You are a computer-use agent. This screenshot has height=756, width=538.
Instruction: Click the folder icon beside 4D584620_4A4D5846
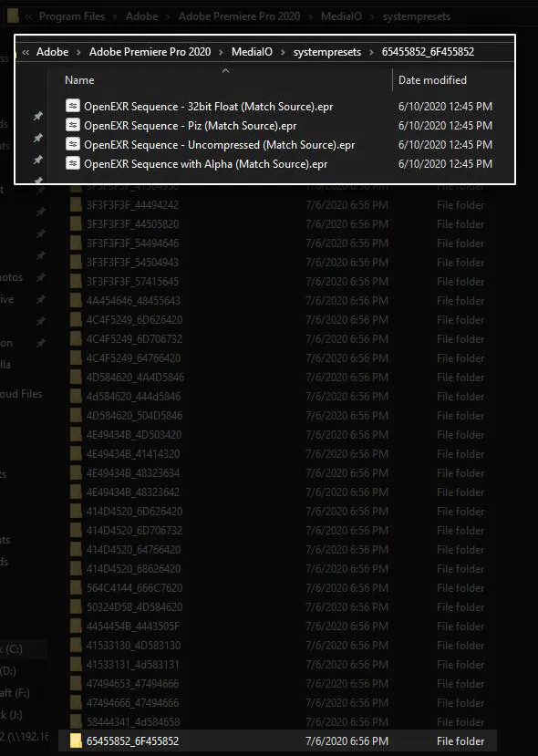76,377
